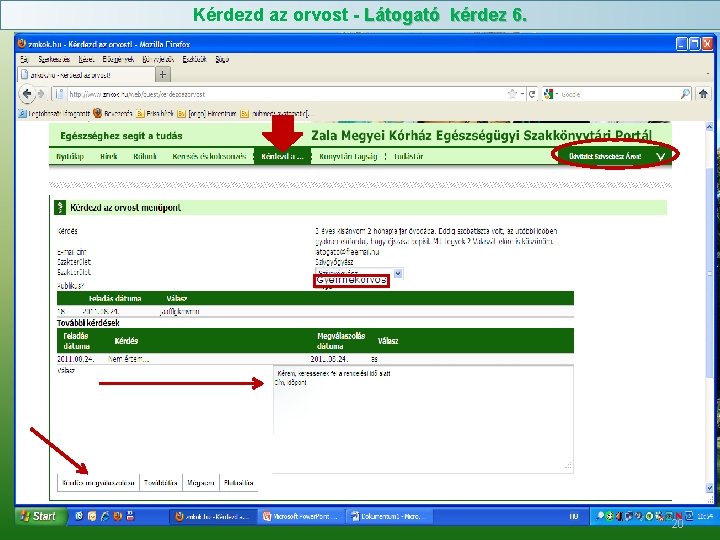This screenshot has width=720, height=540.
Task: Open the Keresés és kölcsönzés menu item
Action: tap(209, 157)
